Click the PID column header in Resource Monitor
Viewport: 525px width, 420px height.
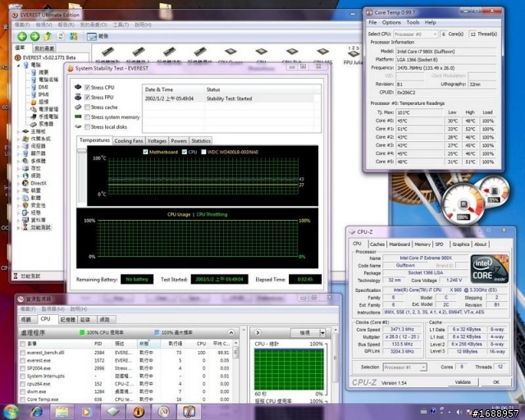pyautogui.click(x=98, y=344)
